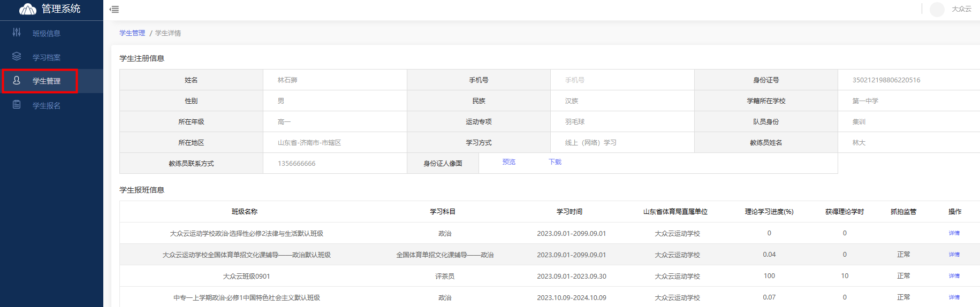Click the region value 山东省-济南市-市辖区
Image resolution: width=980 pixels, height=307 pixels.
[x=309, y=143]
